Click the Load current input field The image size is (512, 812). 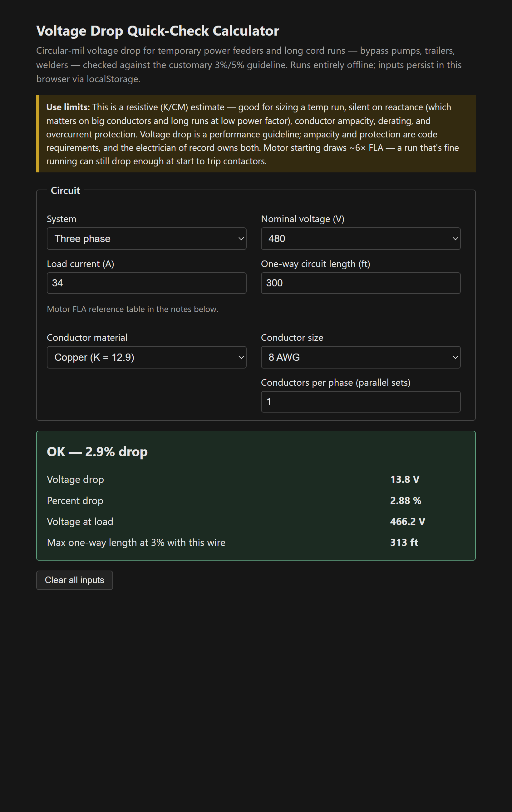click(147, 283)
